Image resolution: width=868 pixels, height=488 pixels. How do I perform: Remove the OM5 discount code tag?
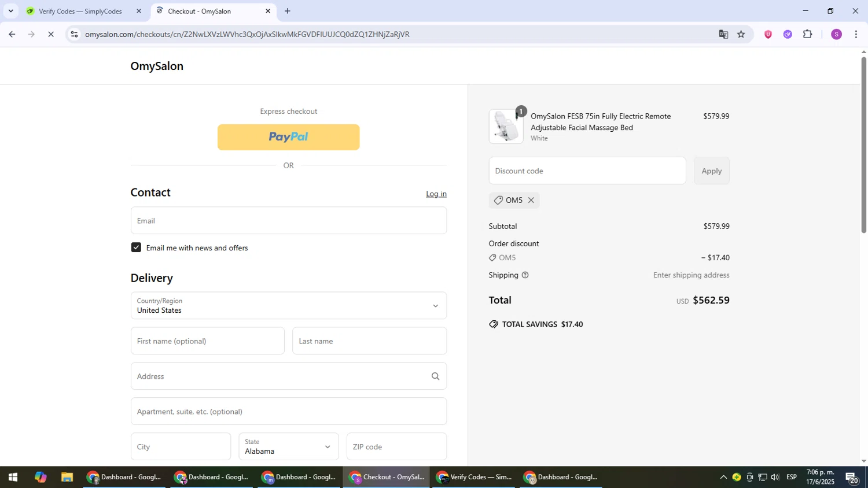[x=531, y=200]
